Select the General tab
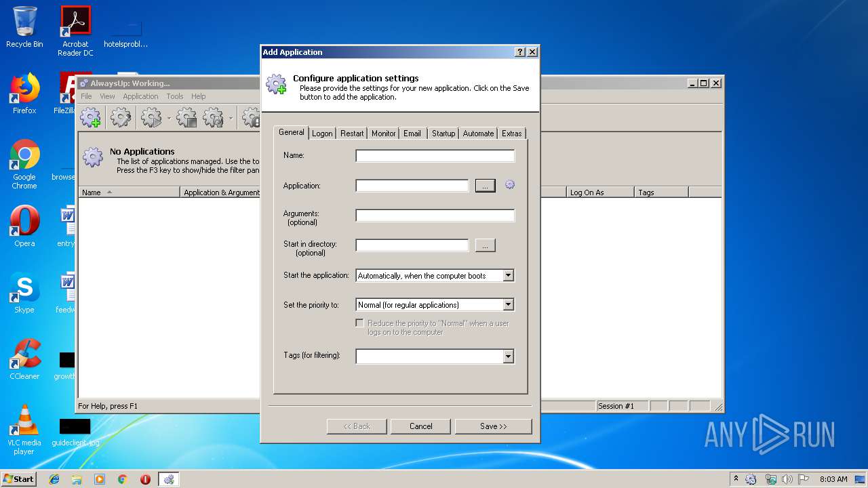This screenshot has width=868, height=488. tap(292, 132)
